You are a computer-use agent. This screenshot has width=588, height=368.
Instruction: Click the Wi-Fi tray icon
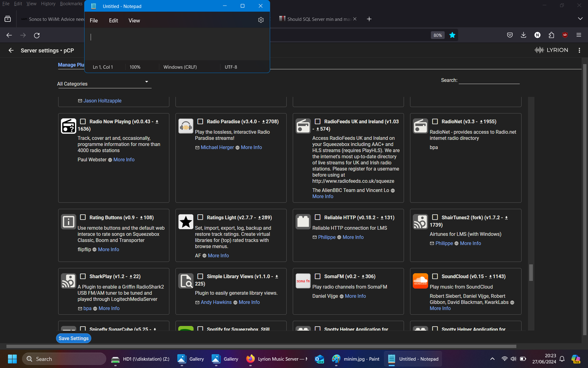point(504,359)
